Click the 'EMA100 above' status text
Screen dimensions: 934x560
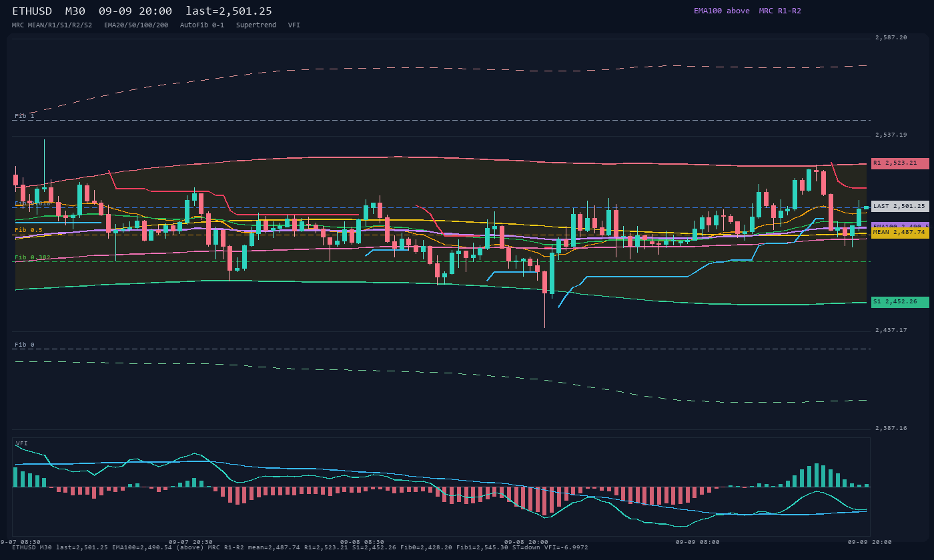coord(721,11)
